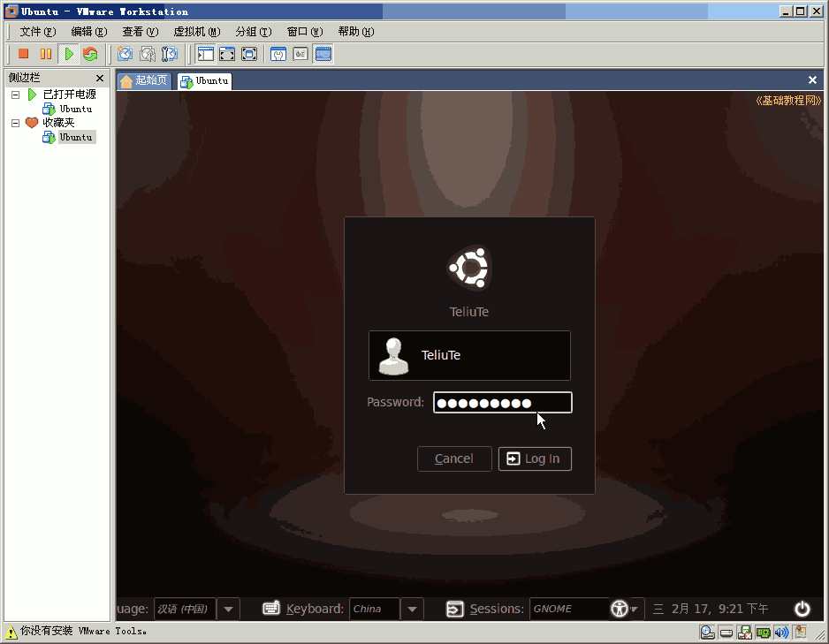Open the summary view wrench window icon

(278, 54)
